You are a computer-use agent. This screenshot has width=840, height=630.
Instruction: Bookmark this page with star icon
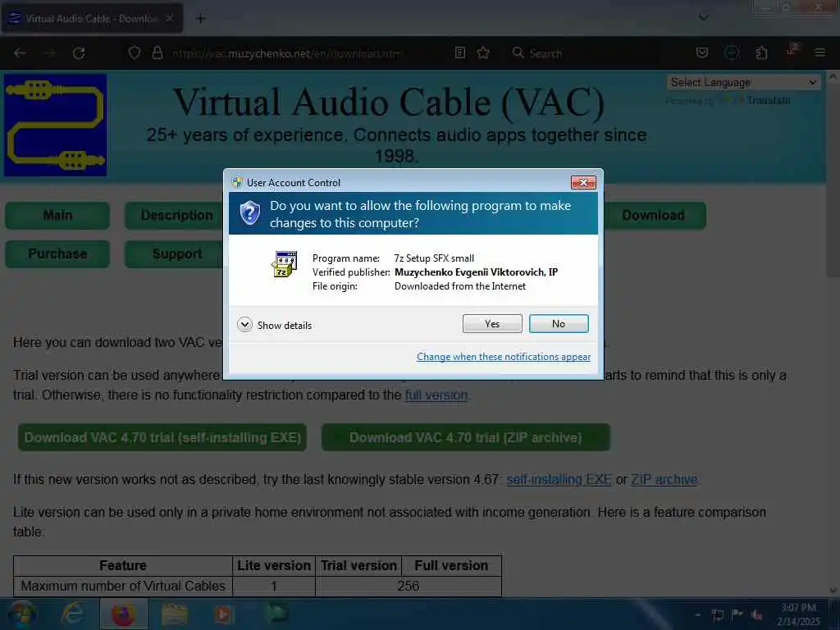483,53
